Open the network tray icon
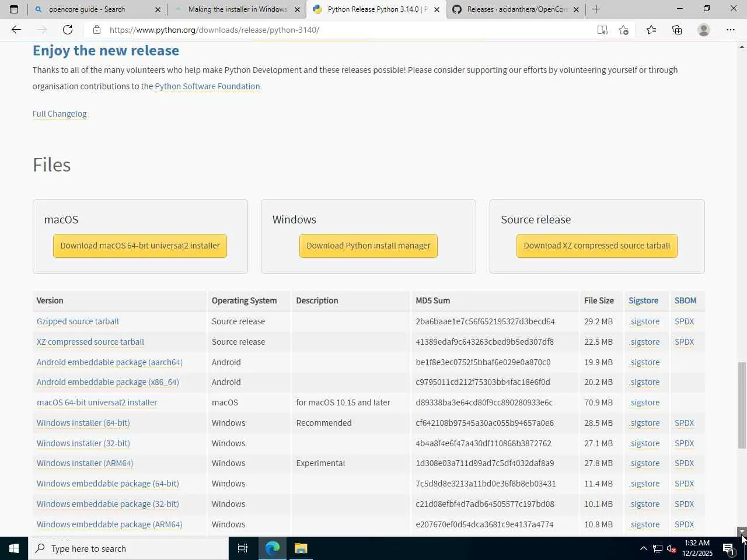The image size is (747, 560). tap(657, 548)
